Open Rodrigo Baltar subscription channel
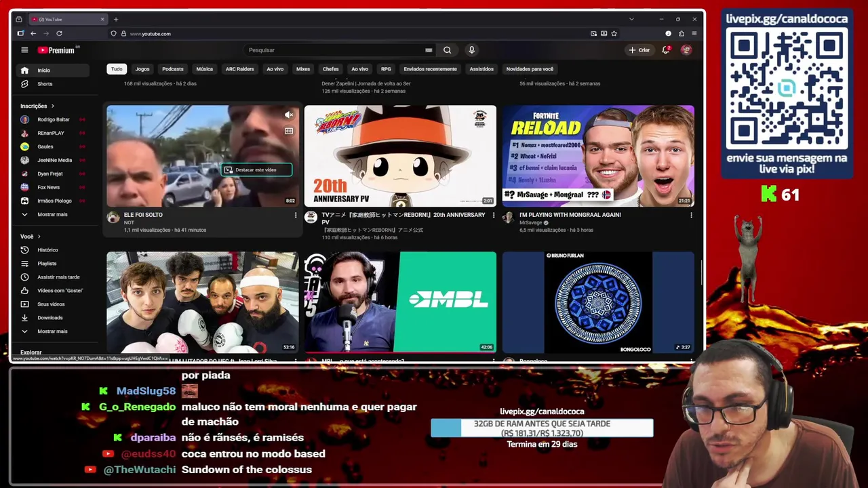 tap(53, 120)
